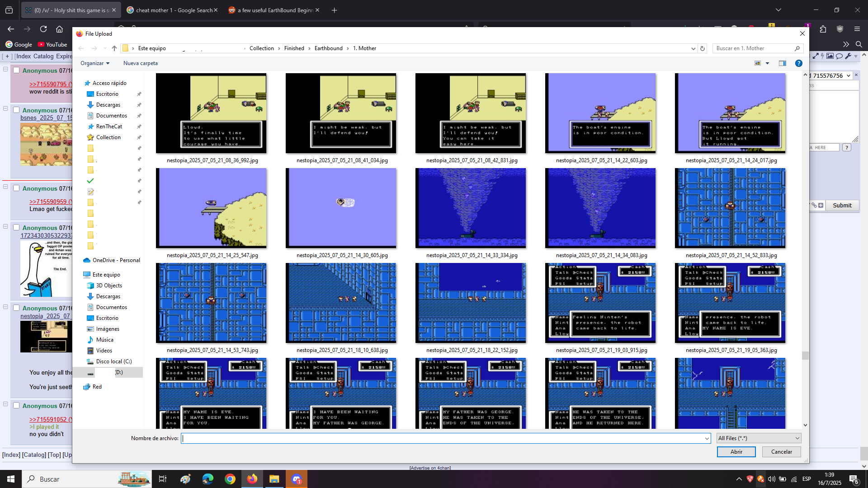Create new folder with Nueva carpeta
868x488 pixels.
(141, 63)
